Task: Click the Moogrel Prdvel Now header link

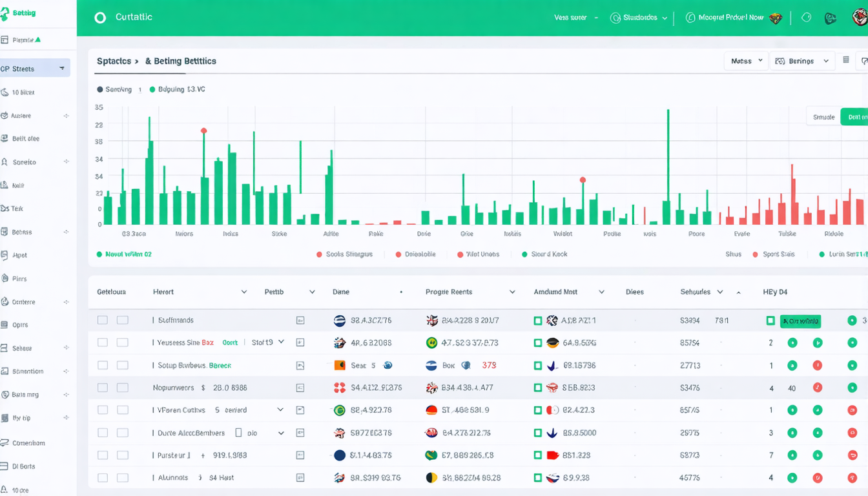Action: pyautogui.click(x=731, y=18)
